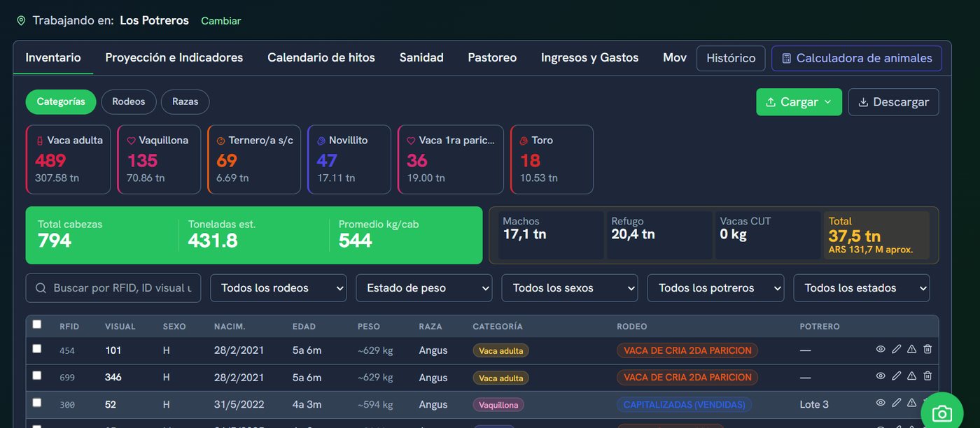Select the Rodeos view pill

(x=129, y=101)
